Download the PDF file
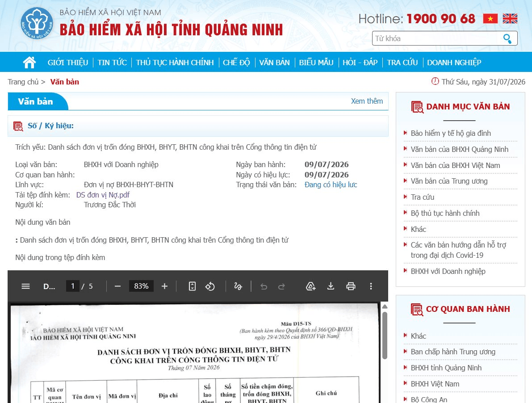 point(331,286)
